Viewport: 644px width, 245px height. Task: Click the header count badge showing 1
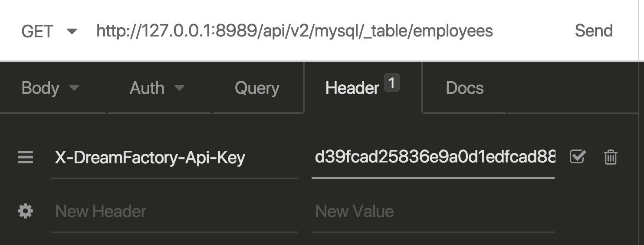[392, 83]
